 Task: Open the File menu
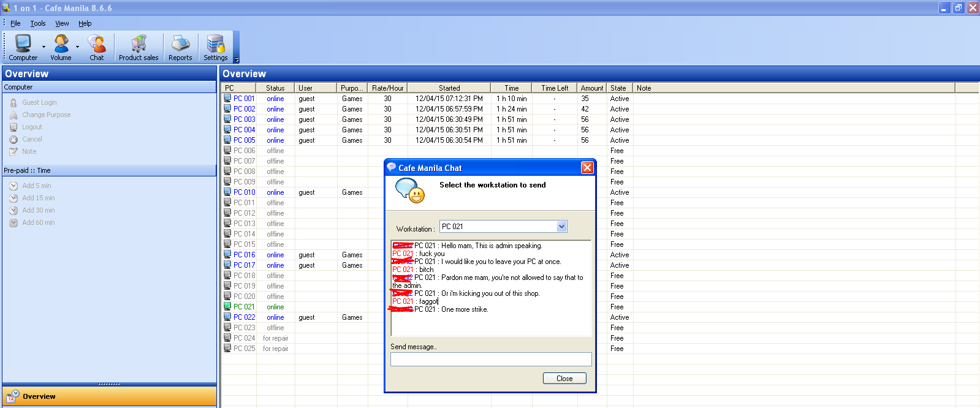pyautogui.click(x=15, y=23)
